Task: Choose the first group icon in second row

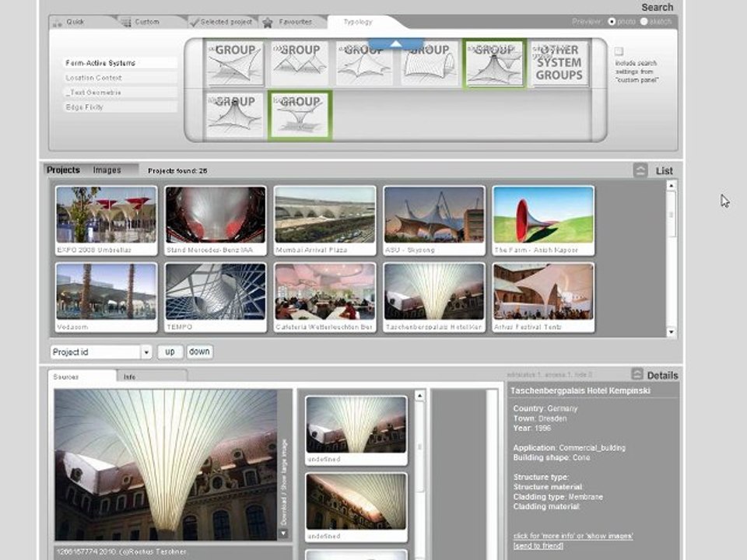Action: [x=234, y=115]
